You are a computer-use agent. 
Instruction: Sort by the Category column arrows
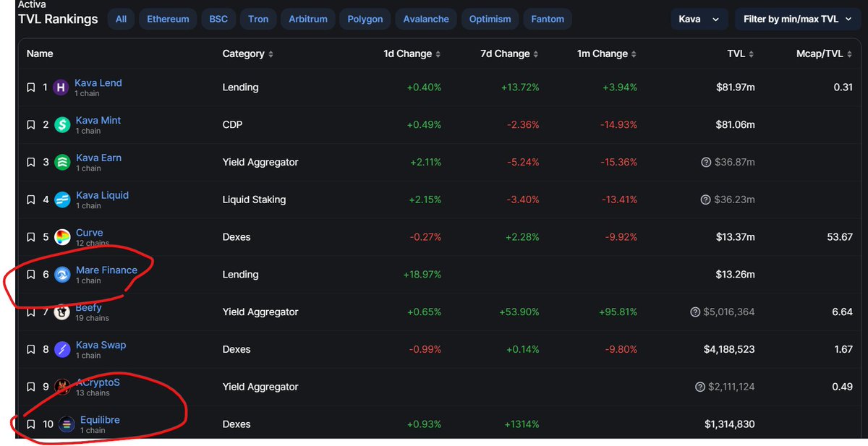tap(271, 54)
